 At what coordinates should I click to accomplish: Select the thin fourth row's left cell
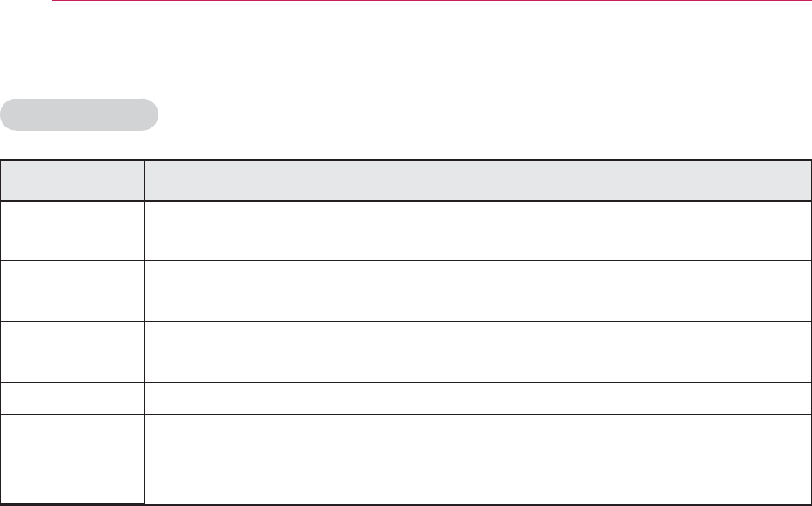tap(72, 397)
